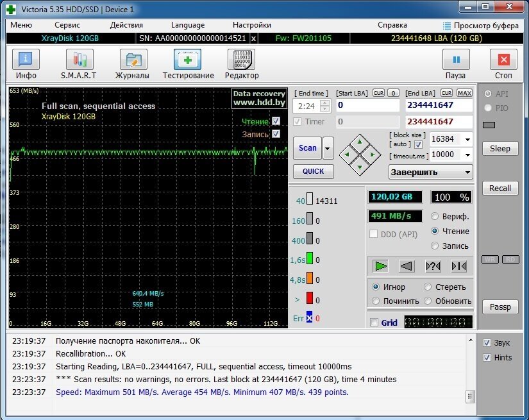
Task: Open the Настройки menu
Action: pos(252,25)
